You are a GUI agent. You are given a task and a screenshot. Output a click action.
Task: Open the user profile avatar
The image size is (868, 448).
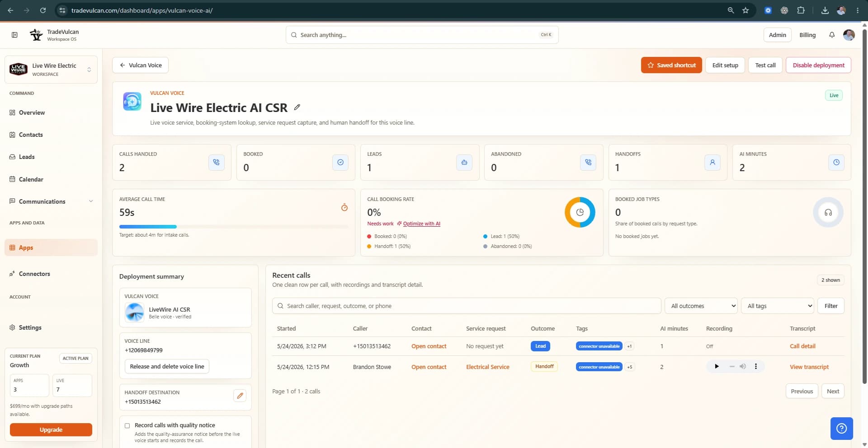(x=849, y=35)
